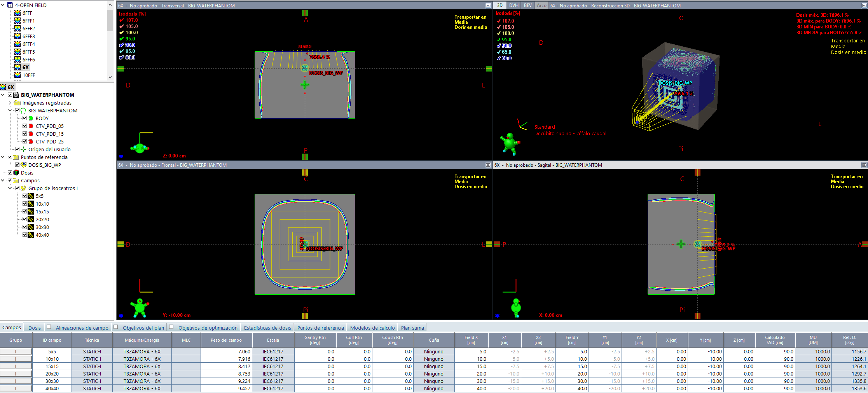Open the Modelos de cálculo tab
868x393 pixels.
pos(372,328)
